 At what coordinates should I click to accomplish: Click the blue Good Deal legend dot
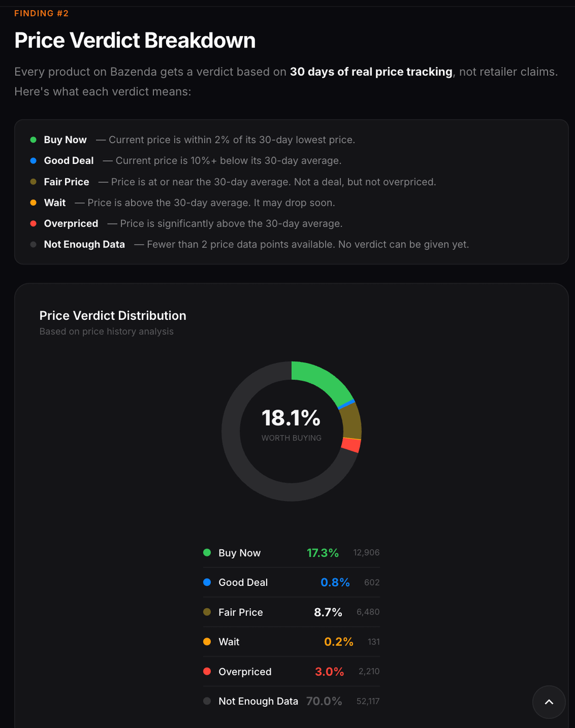207,582
